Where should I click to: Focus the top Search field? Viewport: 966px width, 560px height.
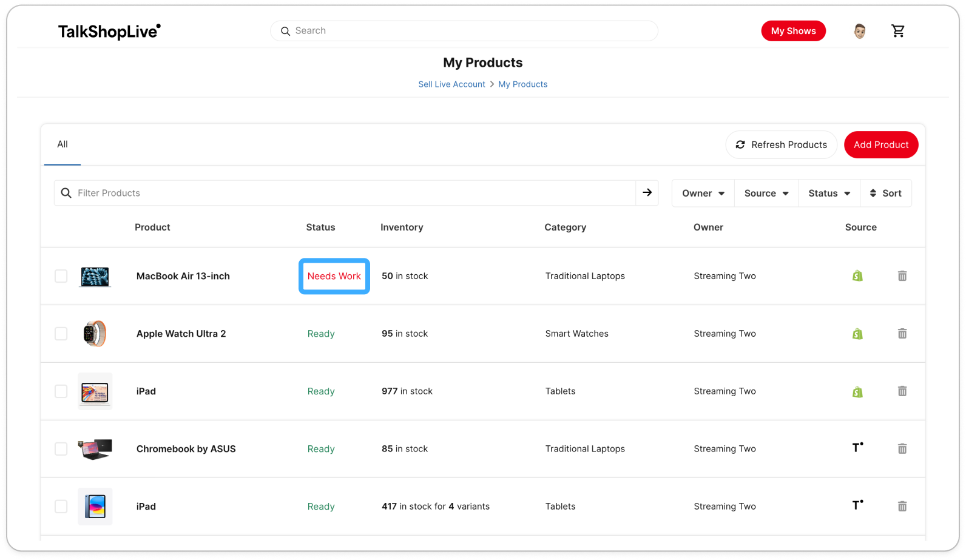tap(464, 31)
